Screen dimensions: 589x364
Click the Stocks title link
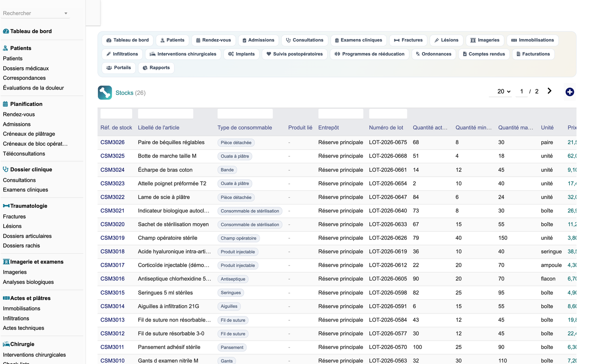[124, 93]
